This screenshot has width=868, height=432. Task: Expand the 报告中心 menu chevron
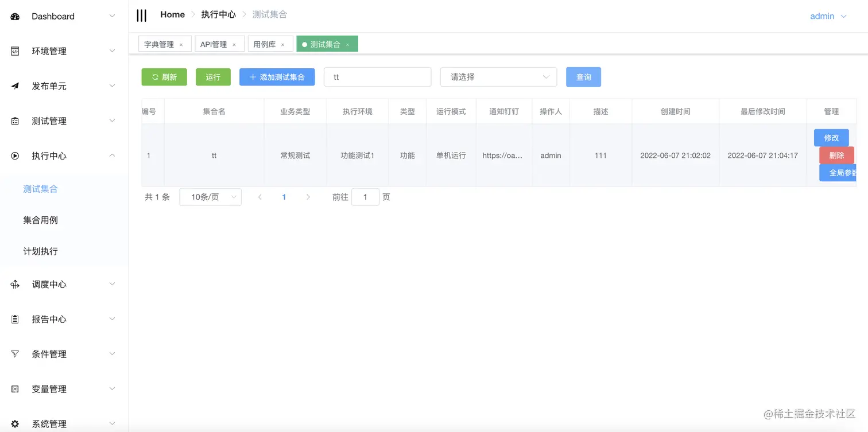113,319
